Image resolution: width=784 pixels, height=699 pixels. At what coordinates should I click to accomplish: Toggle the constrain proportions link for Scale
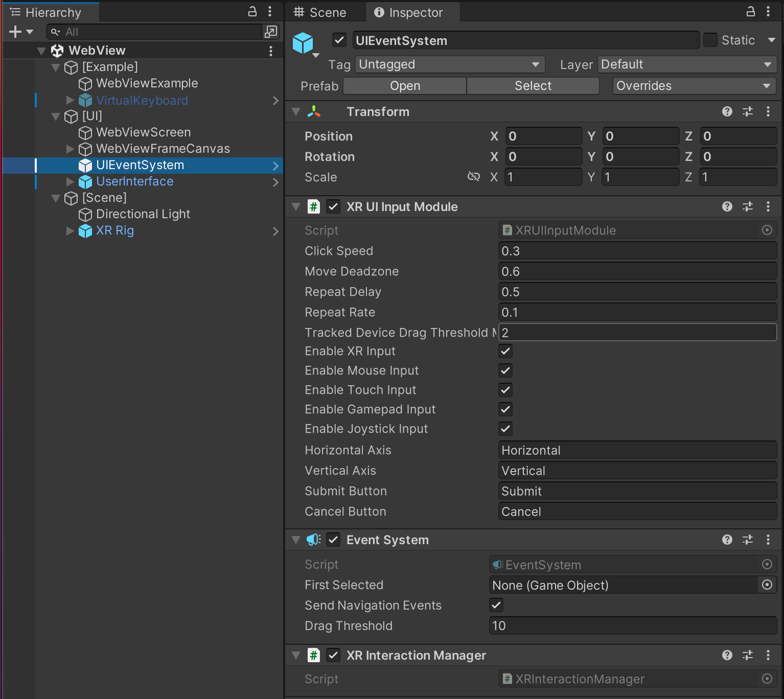473,177
